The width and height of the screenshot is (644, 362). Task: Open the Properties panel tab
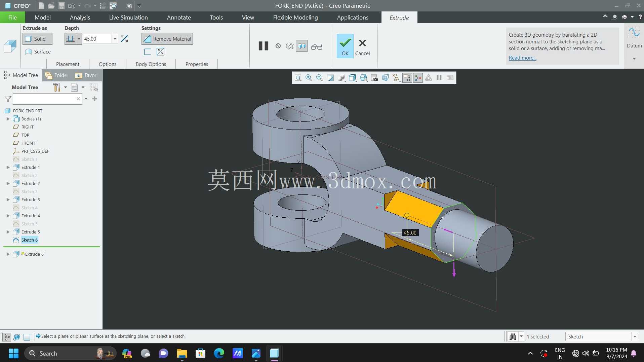197,64
